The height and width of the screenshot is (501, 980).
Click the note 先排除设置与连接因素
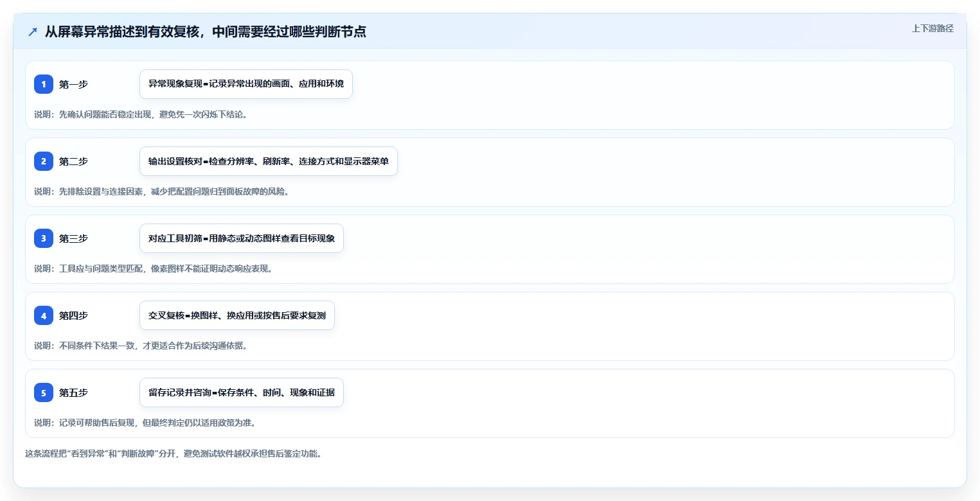[161, 191]
